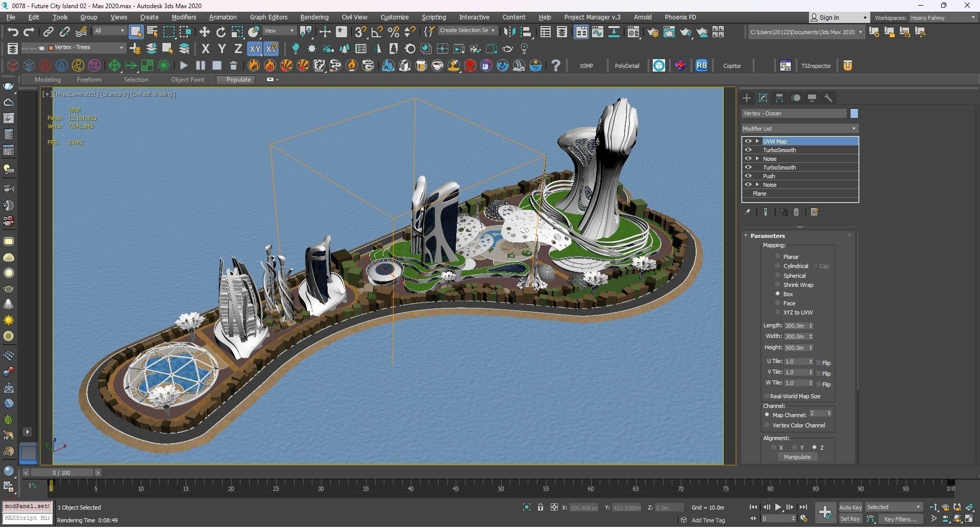Open the Utilities panel tab

[828, 98]
